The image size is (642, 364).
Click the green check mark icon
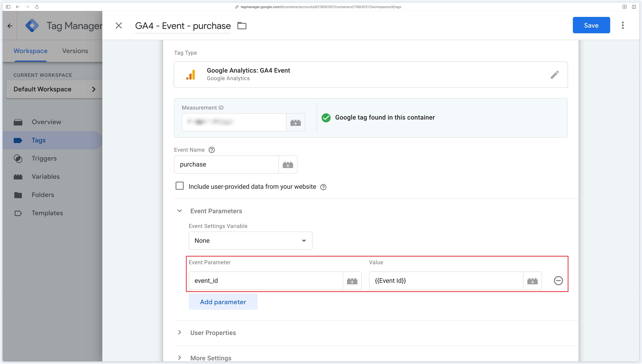tap(326, 117)
